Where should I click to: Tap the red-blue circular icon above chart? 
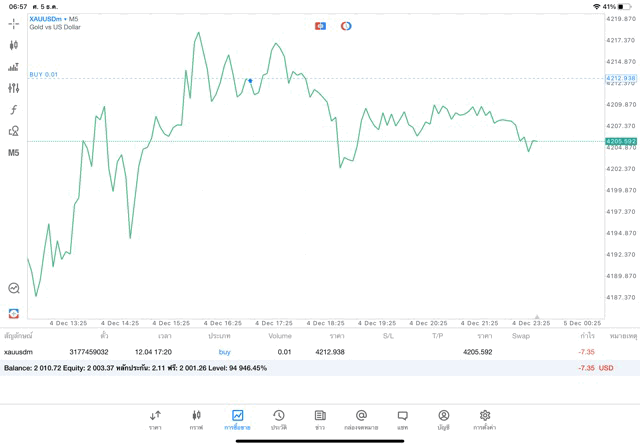point(346,26)
